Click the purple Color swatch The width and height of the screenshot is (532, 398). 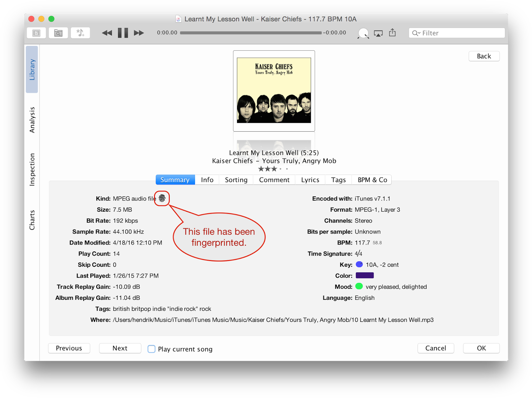click(x=365, y=275)
